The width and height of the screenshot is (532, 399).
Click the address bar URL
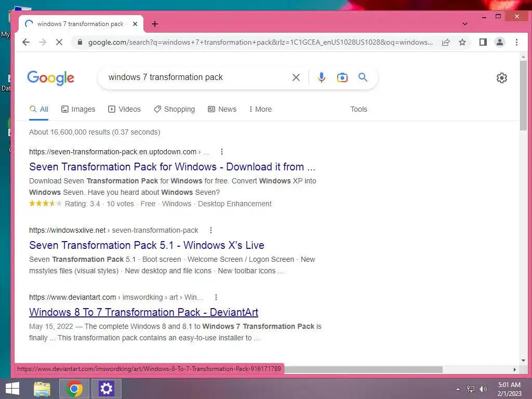pos(260,42)
